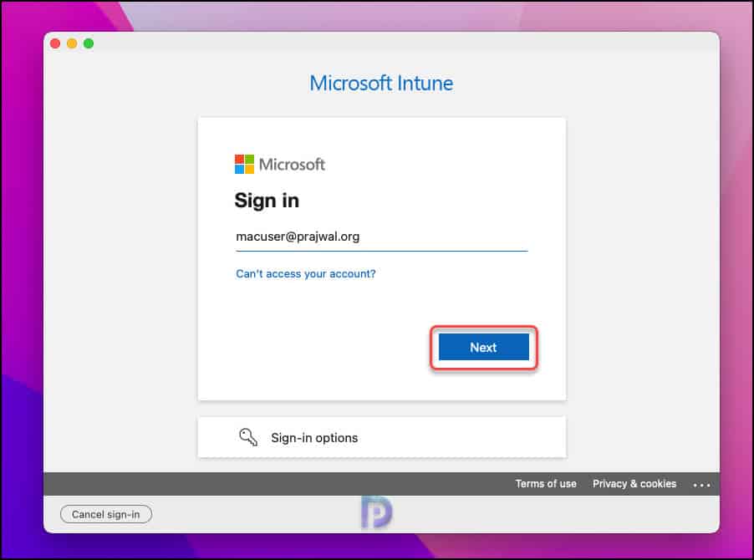Click the Microsoft Intune title text

tap(381, 83)
